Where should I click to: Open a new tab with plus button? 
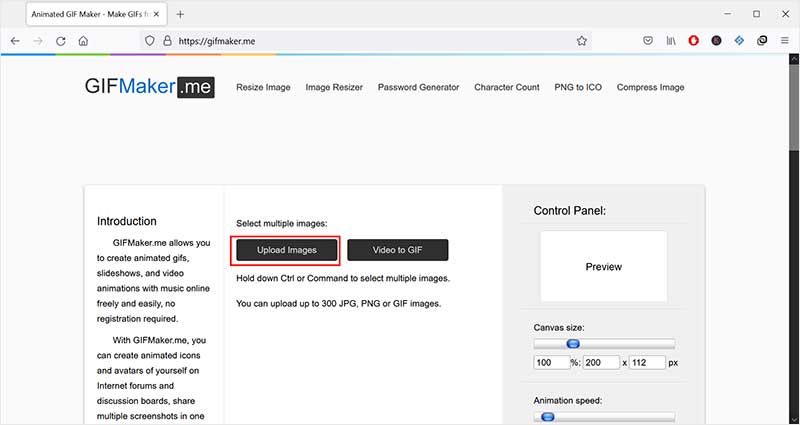pyautogui.click(x=180, y=14)
